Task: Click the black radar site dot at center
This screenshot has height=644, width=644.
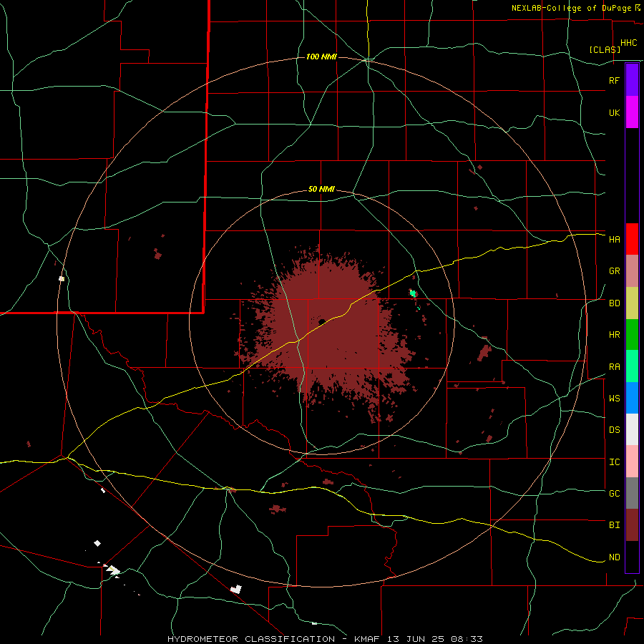Action: [x=322, y=321]
